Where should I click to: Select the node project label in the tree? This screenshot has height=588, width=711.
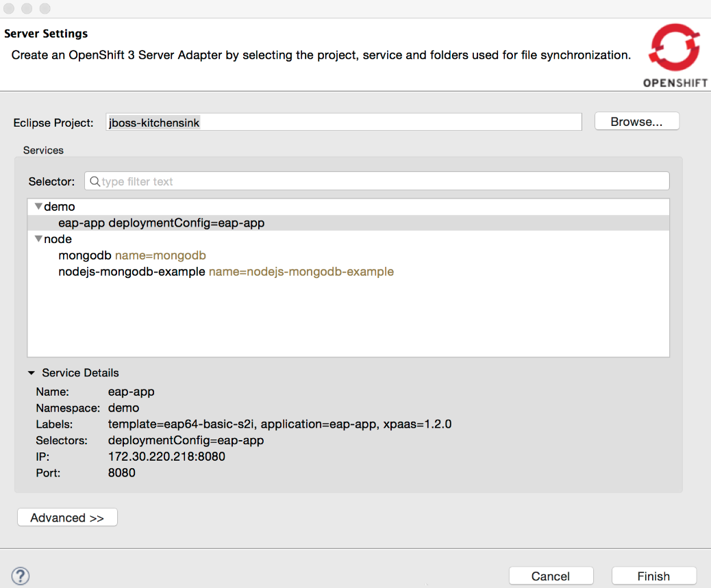click(x=58, y=240)
